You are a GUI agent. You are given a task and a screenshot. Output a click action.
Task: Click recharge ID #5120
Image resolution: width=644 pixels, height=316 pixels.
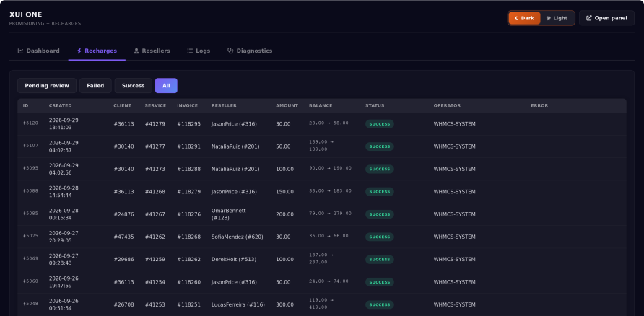click(x=30, y=123)
